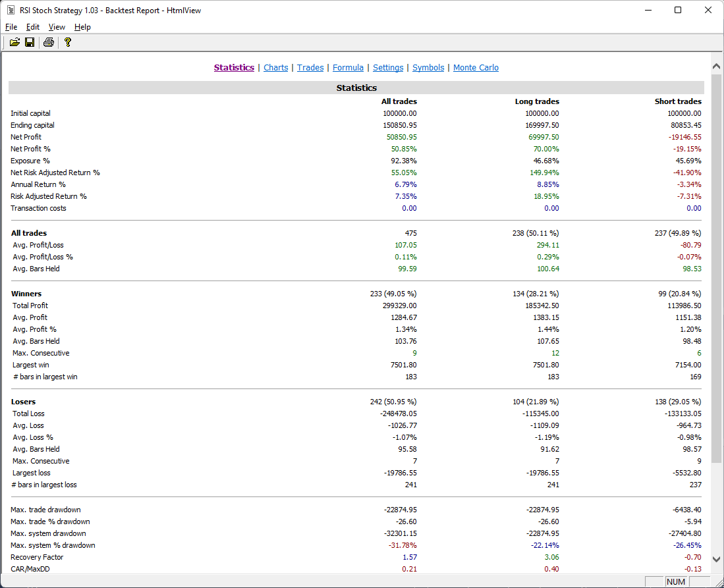Click the Exposure % row label
This screenshot has height=588, width=724.
pos(30,161)
